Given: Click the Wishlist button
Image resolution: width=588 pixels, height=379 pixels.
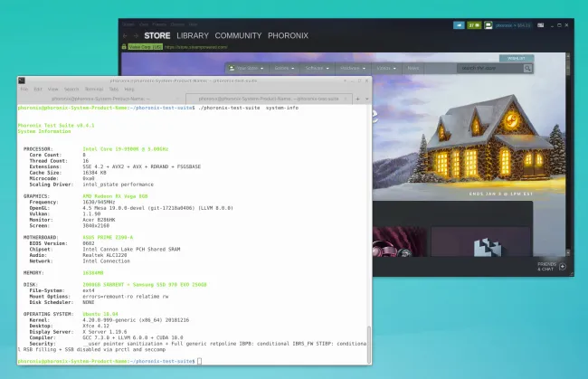Looking at the screenshot, I should pyautogui.click(x=517, y=58).
